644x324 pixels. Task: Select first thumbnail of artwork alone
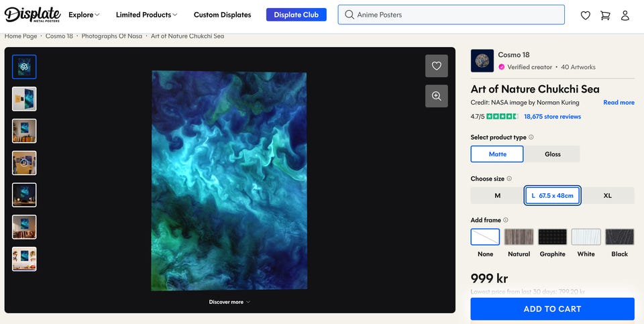click(24, 67)
